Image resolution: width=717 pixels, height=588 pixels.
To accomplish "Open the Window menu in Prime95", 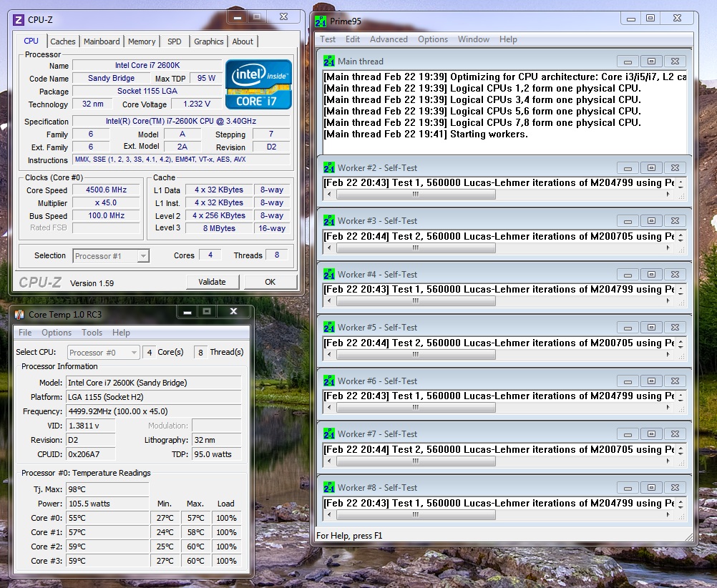I will click(x=474, y=39).
